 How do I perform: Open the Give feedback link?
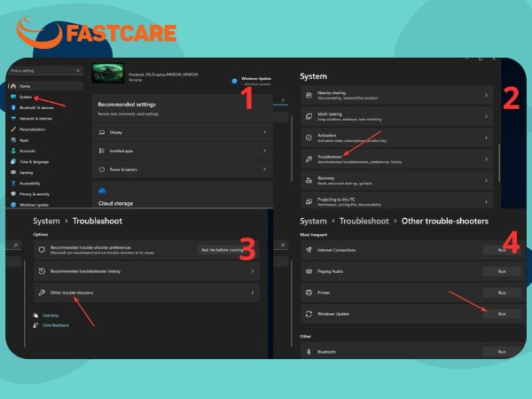56,325
